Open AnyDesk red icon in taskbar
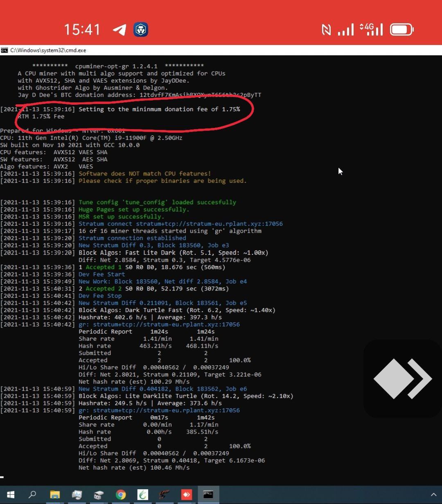The image size is (442, 504). coord(187,495)
